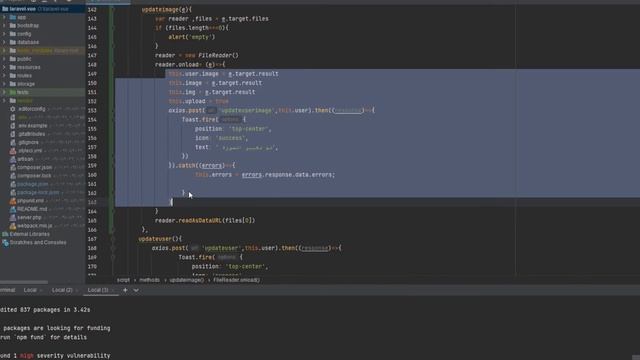Click the .env.example file icon
The width and height of the screenshot is (640, 360).
(x=13, y=126)
